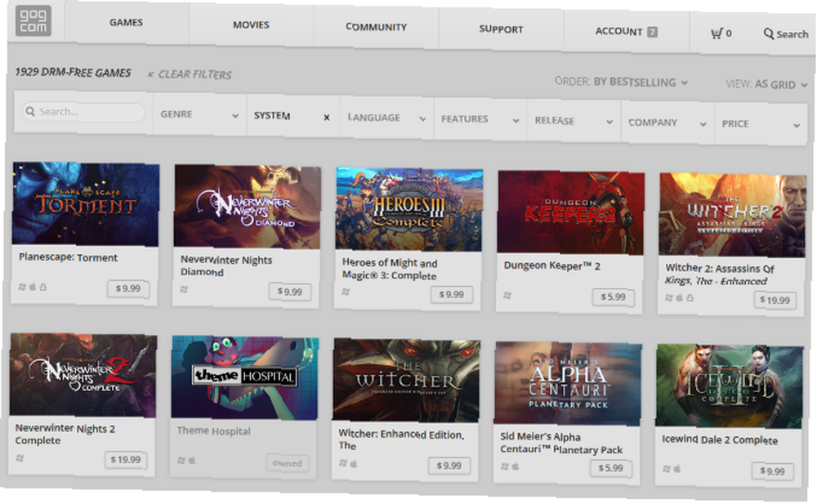The width and height of the screenshot is (817, 504).
Task: Click the Mac icon under Theme Hospital
Action: tap(192, 460)
